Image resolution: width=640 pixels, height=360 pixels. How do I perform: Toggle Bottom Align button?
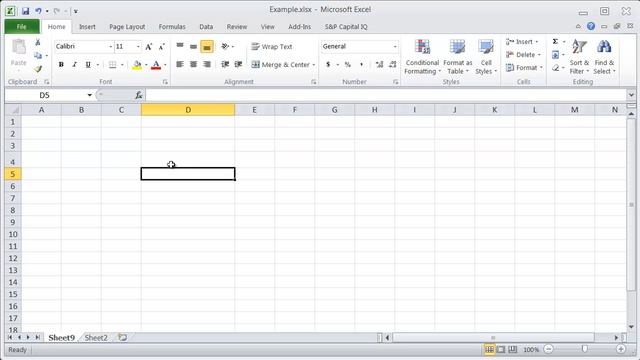coord(207,47)
